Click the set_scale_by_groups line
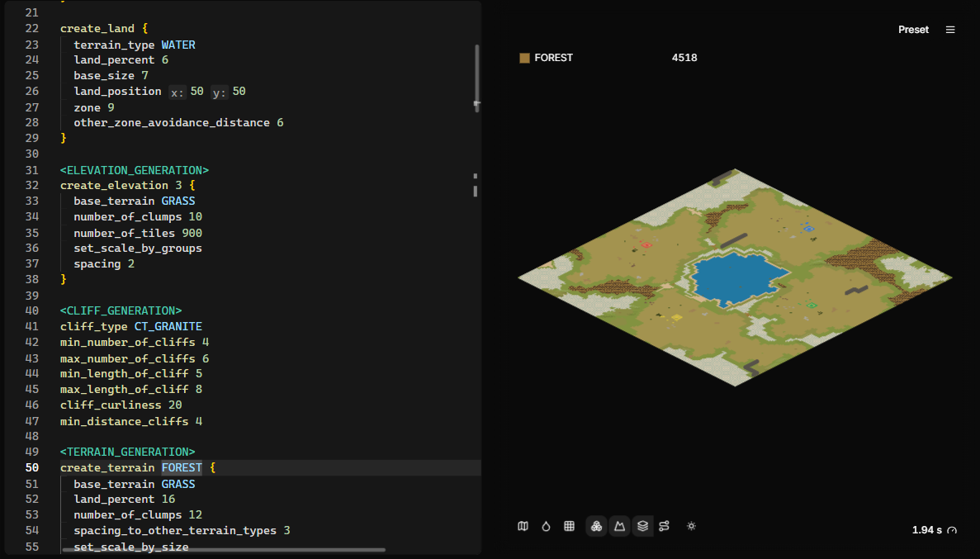The width and height of the screenshot is (980, 559). [138, 249]
